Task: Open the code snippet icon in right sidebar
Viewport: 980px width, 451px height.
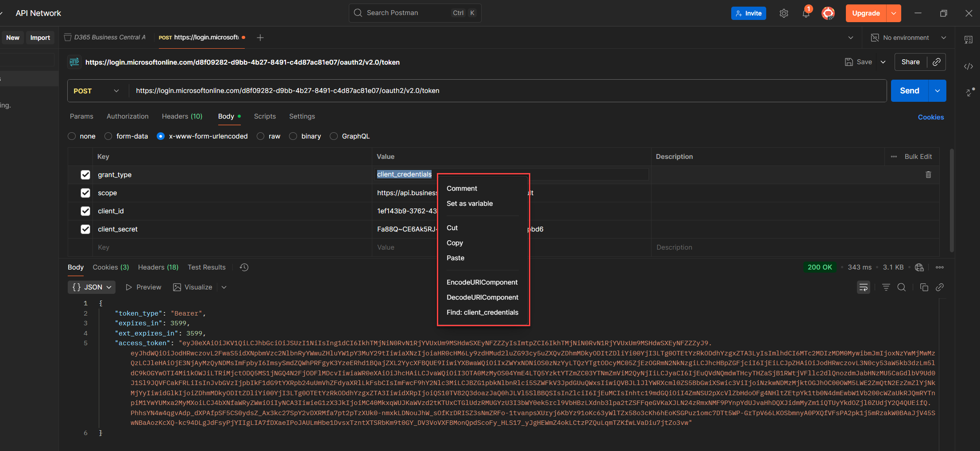Action: (968, 66)
